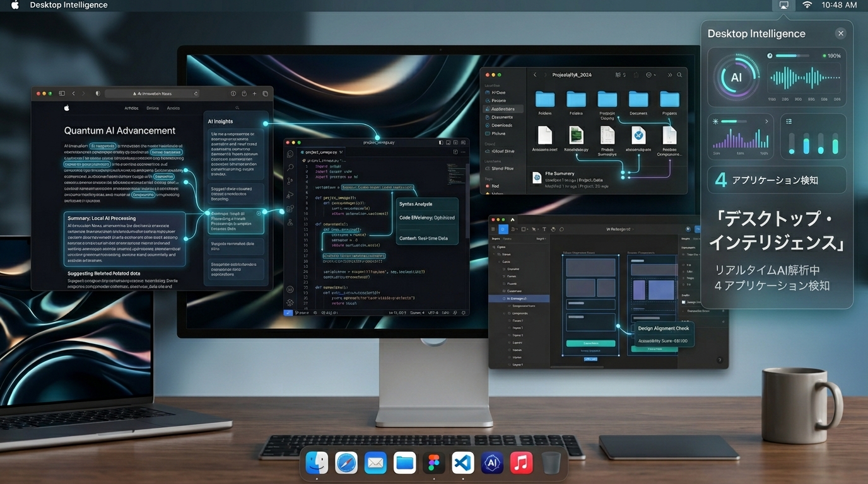Close the Desktop Intelligence panel
The width and height of the screenshot is (868, 484).
tap(840, 33)
